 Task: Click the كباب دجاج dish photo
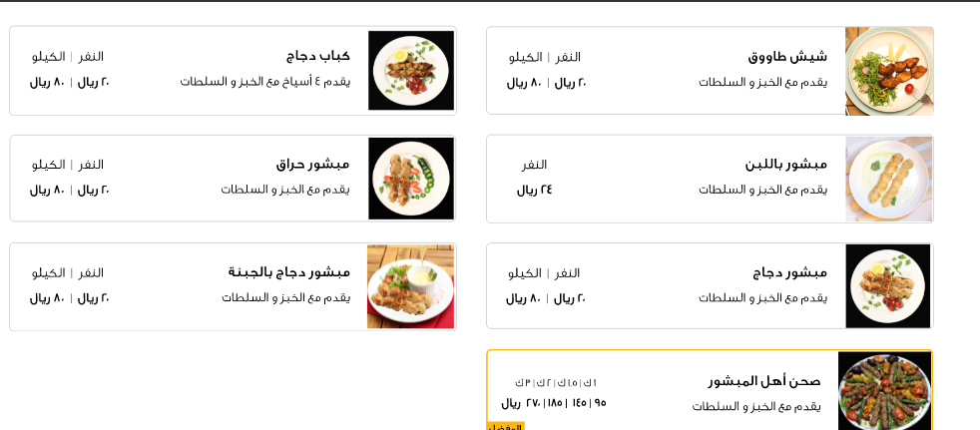click(411, 71)
